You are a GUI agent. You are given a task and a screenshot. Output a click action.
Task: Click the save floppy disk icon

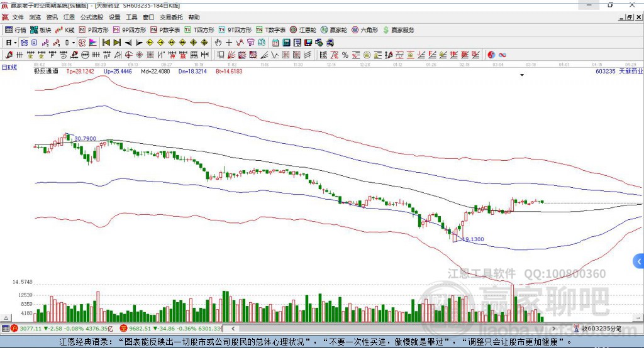click(308, 42)
